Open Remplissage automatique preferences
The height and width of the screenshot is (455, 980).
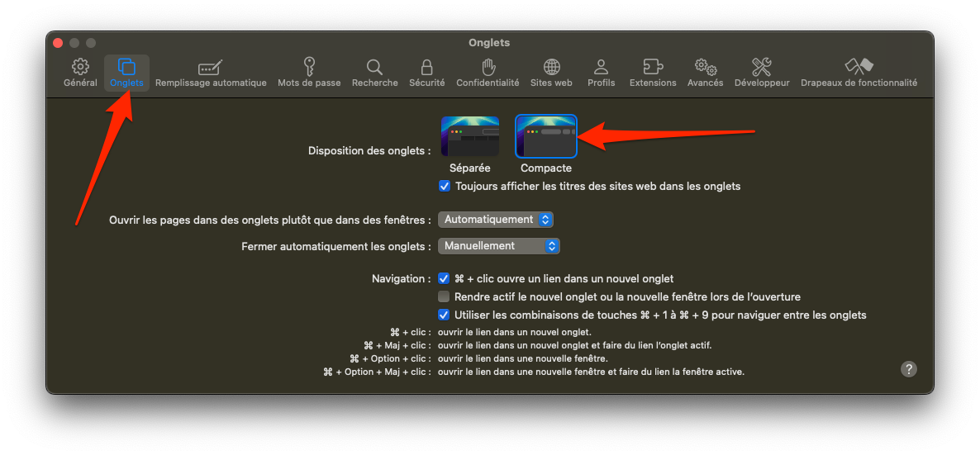pyautogui.click(x=211, y=73)
